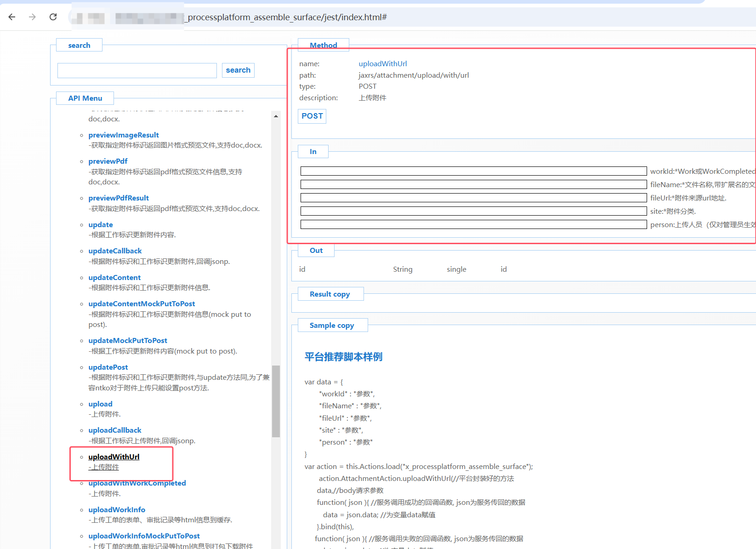Go forward in browser history

(32, 17)
